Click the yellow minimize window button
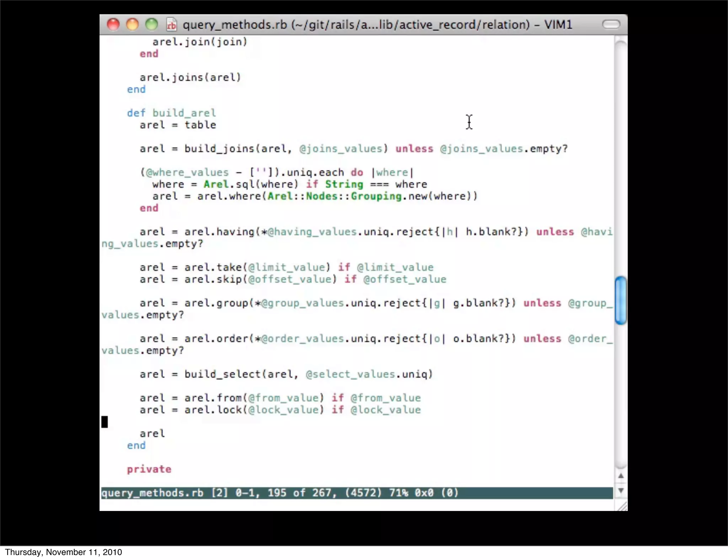This screenshot has height=560, width=728. [x=132, y=25]
